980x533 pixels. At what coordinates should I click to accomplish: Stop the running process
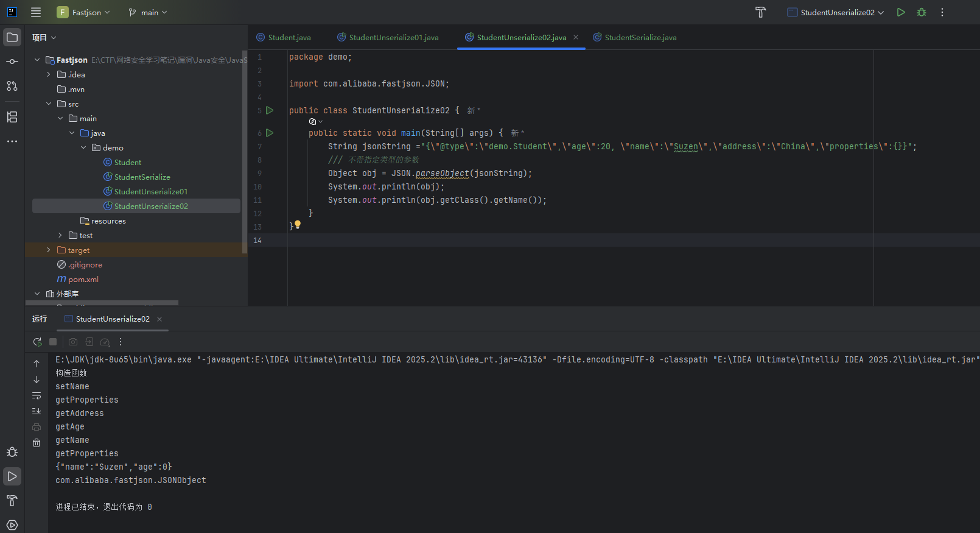tap(53, 342)
